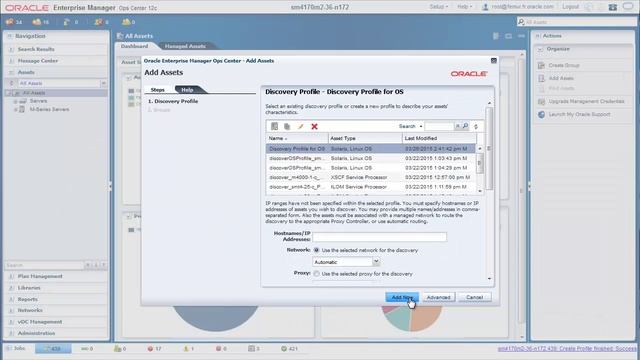
Task: Click the jobs status icon showing 3
Action: click(x=251, y=349)
